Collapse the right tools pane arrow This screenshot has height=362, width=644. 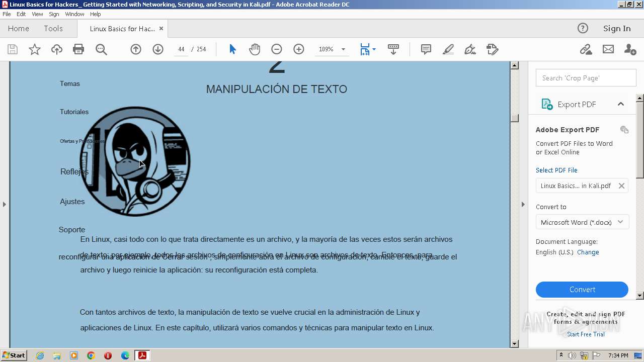[x=523, y=204]
